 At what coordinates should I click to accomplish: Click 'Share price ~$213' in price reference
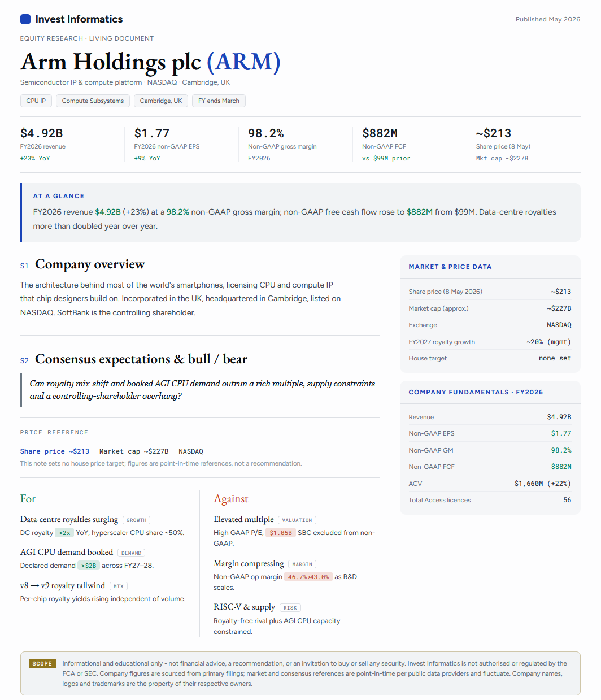tap(55, 451)
